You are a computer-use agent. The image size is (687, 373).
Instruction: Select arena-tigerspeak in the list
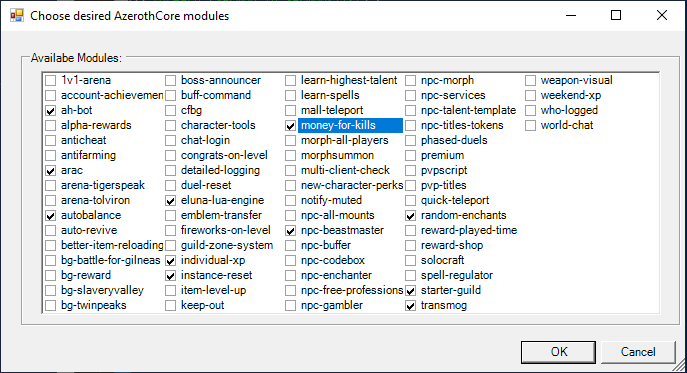[103, 185]
